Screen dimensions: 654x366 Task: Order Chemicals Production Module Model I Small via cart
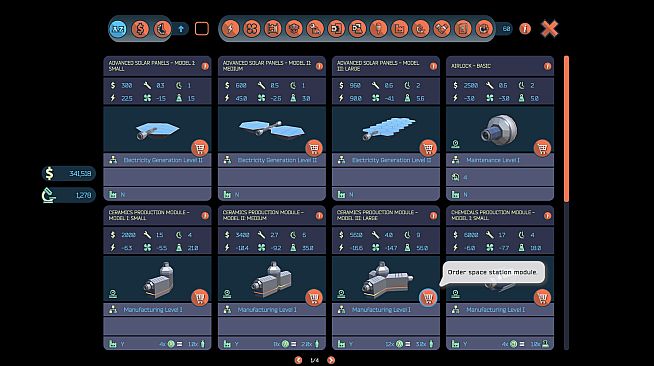(x=542, y=297)
